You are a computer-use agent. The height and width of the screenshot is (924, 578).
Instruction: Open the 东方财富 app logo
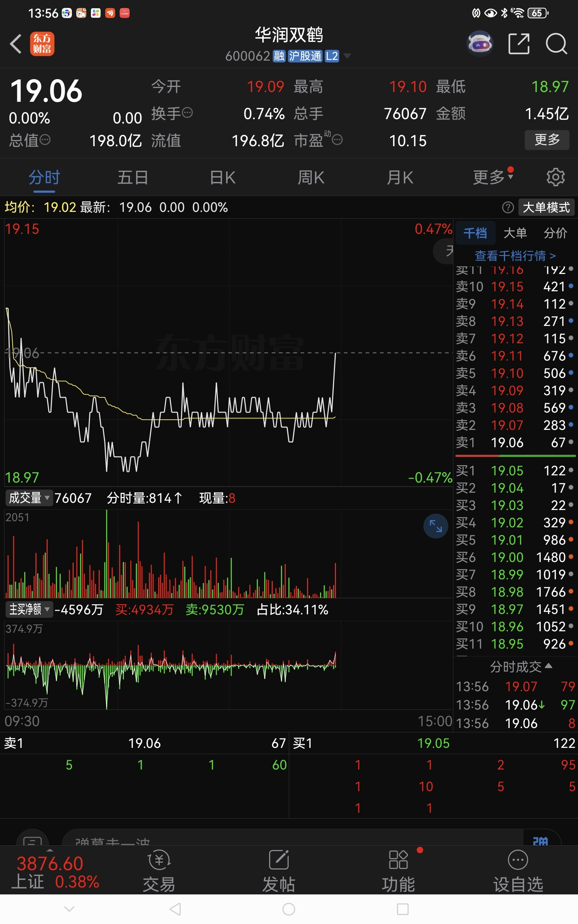[x=42, y=44]
